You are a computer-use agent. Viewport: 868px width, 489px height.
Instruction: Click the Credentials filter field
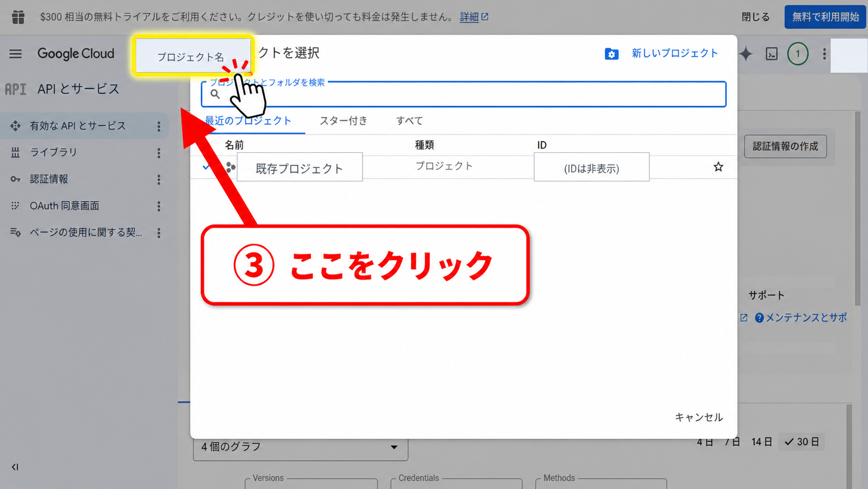click(x=456, y=483)
